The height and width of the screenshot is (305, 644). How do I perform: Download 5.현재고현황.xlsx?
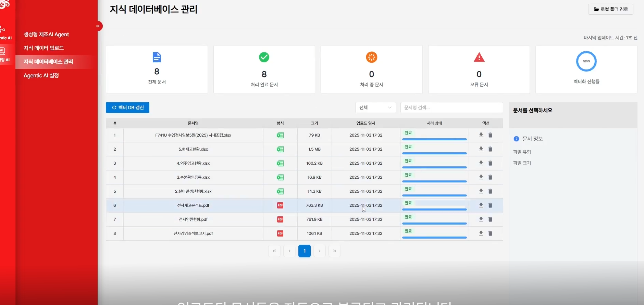(x=481, y=149)
